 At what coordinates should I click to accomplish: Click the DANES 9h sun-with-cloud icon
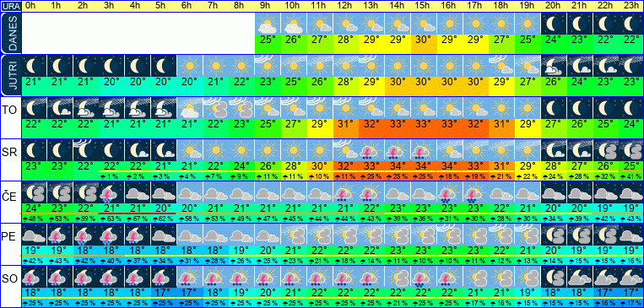click(268, 24)
